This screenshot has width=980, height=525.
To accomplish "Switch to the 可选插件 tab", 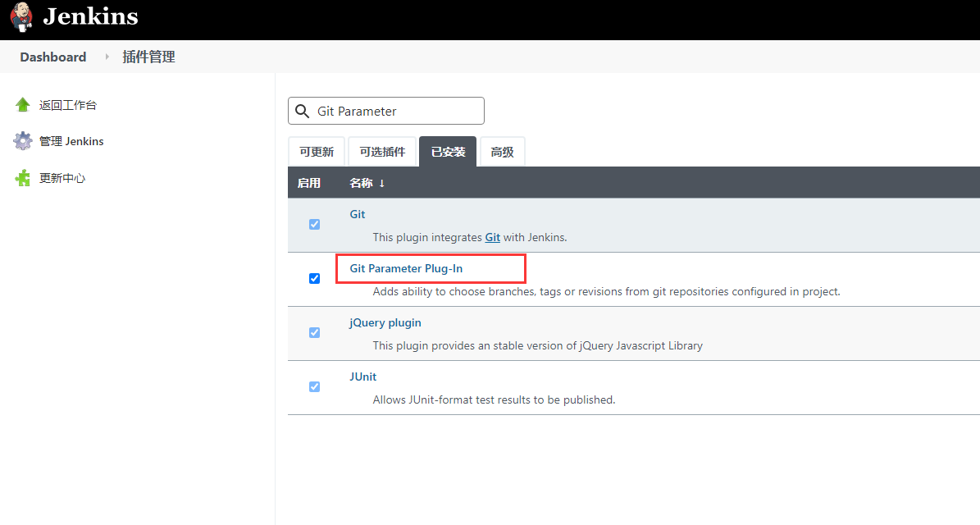I will pyautogui.click(x=382, y=152).
